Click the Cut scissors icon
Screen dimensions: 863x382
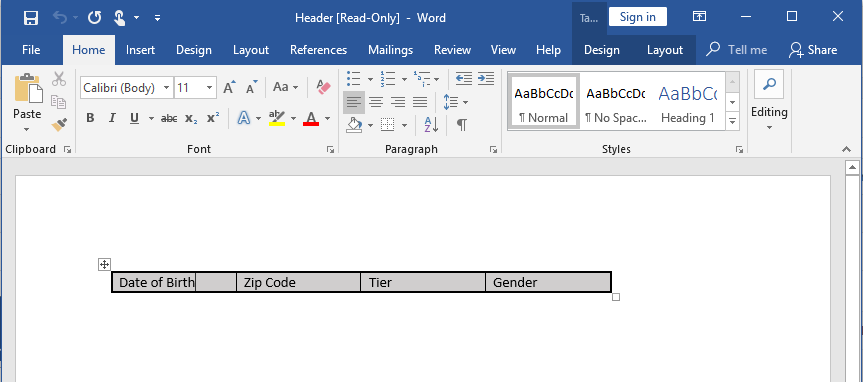(x=59, y=79)
